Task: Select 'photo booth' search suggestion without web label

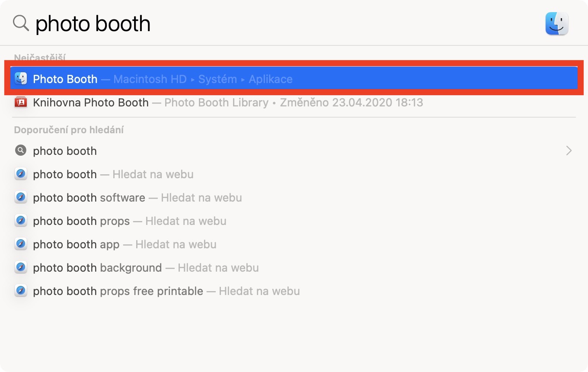Action: pyautogui.click(x=65, y=151)
